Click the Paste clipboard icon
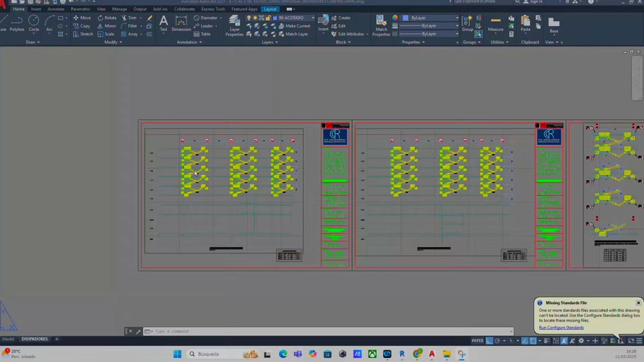Viewport: 644px width, 362px height. point(525,23)
